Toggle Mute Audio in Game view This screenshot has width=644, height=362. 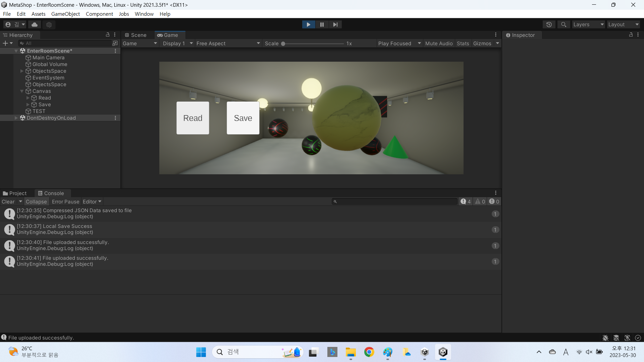click(x=439, y=44)
